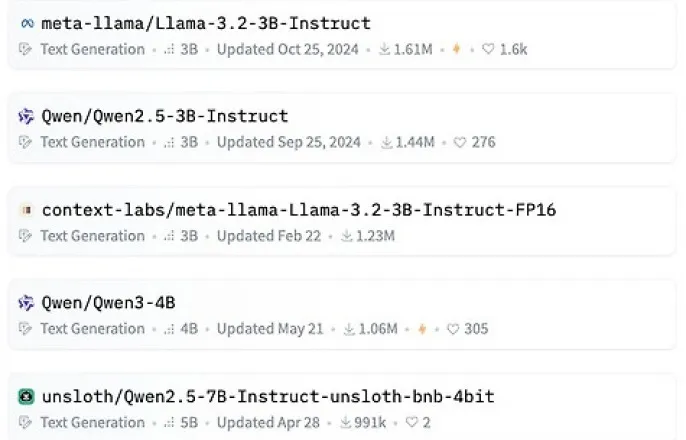Click the Meta logo icon beside Llama-3.2-3B-Instruct
The width and height of the screenshot is (686, 440).
point(27,23)
